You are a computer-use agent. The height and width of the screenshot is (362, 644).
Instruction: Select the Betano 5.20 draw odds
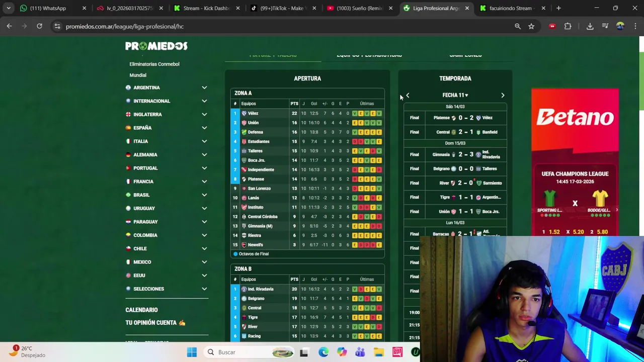coord(575,232)
